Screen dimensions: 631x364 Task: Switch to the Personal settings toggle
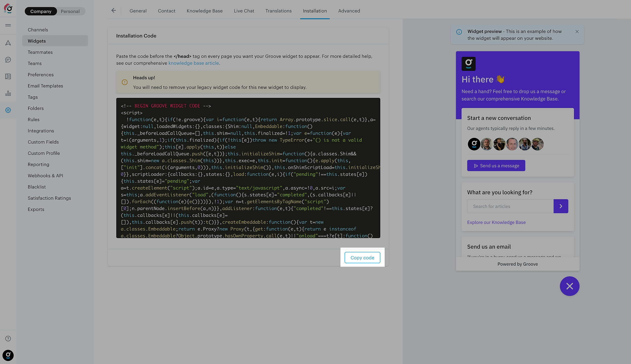pyautogui.click(x=70, y=11)
